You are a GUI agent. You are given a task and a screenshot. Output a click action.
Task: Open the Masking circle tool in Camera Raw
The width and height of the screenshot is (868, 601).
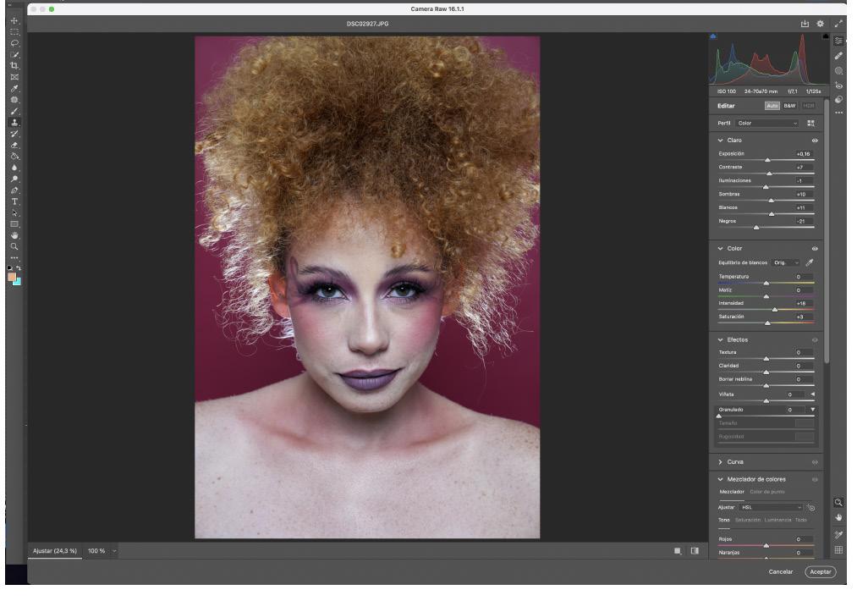(x=838, y=70)
